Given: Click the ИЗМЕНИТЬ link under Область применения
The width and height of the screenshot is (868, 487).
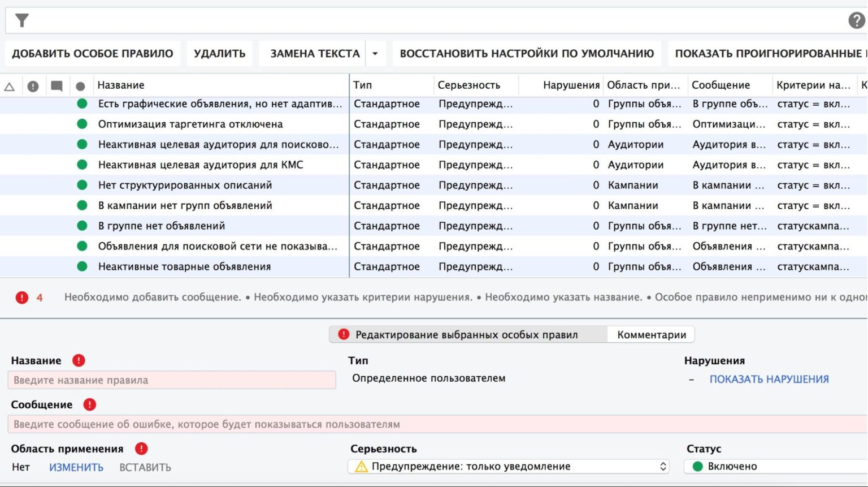Looking at the screenshot, I should click(76, 467).
